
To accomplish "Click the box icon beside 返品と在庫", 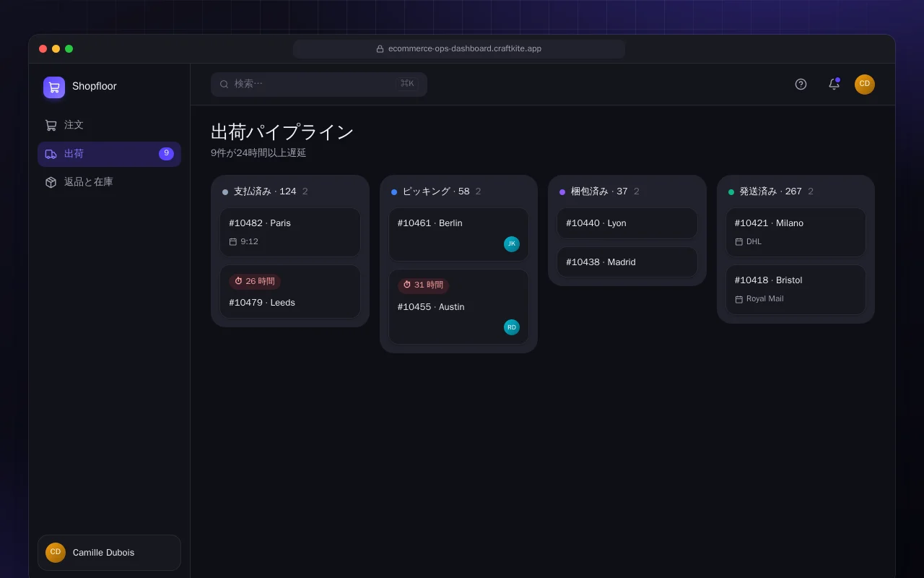I will pos(51,182).
